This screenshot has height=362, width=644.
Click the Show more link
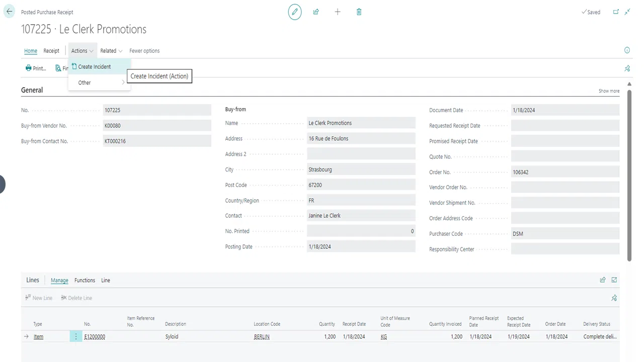point(609,91)
